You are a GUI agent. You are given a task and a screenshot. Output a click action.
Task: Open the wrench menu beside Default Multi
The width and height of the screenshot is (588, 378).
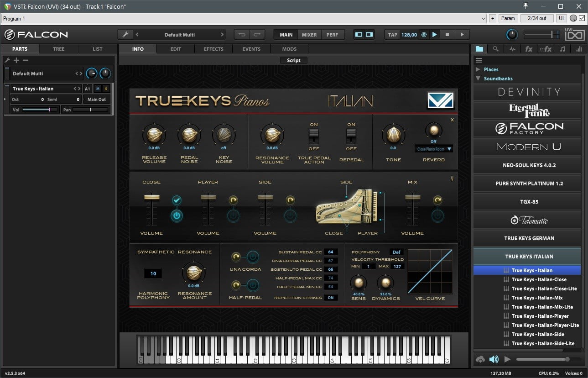pos(125,35)
